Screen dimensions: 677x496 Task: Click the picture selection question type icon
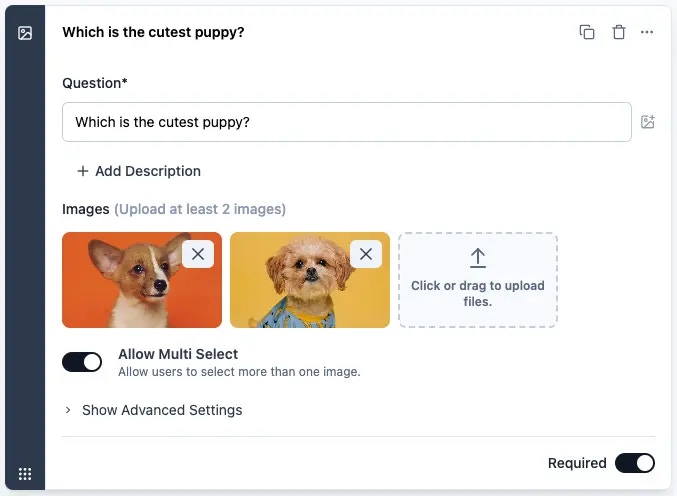pyautogui.click(x=25, y=33)
